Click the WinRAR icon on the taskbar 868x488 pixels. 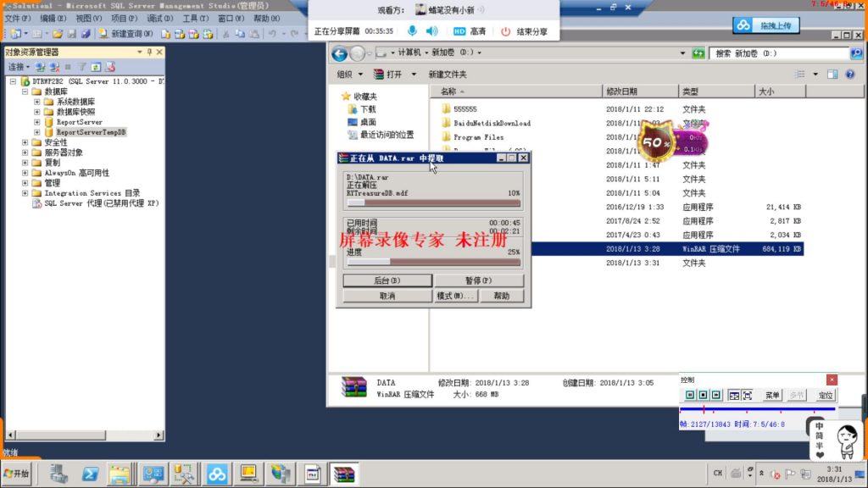pyautogui.click(x=344, y=474)
